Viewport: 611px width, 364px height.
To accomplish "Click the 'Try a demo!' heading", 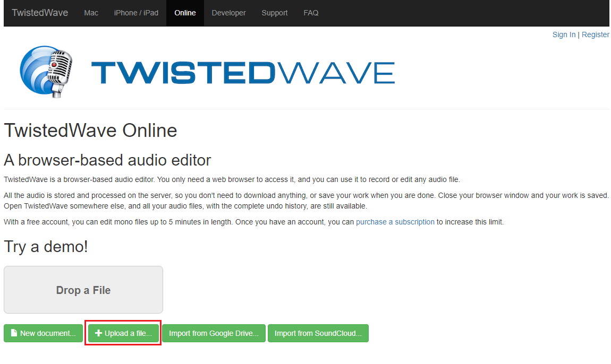I will [46, 246].
